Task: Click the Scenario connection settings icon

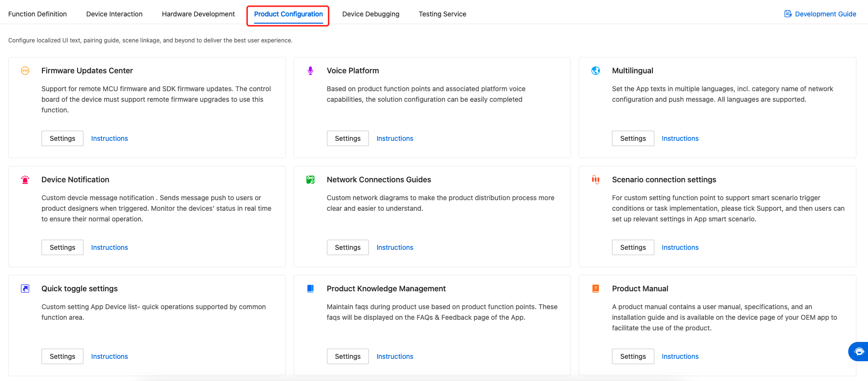Action: [596, 180]
